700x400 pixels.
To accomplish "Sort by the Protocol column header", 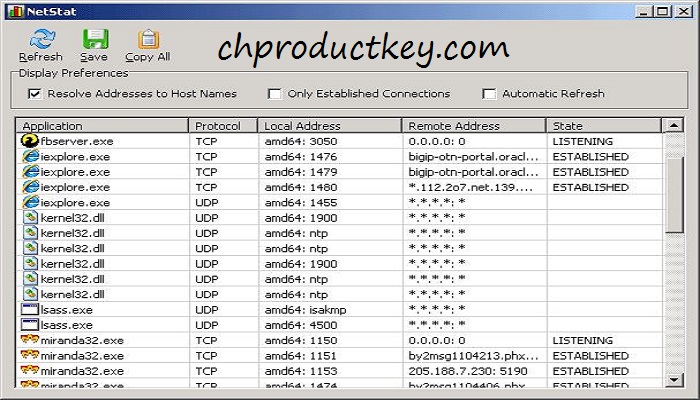I will (x=223, y=125).
